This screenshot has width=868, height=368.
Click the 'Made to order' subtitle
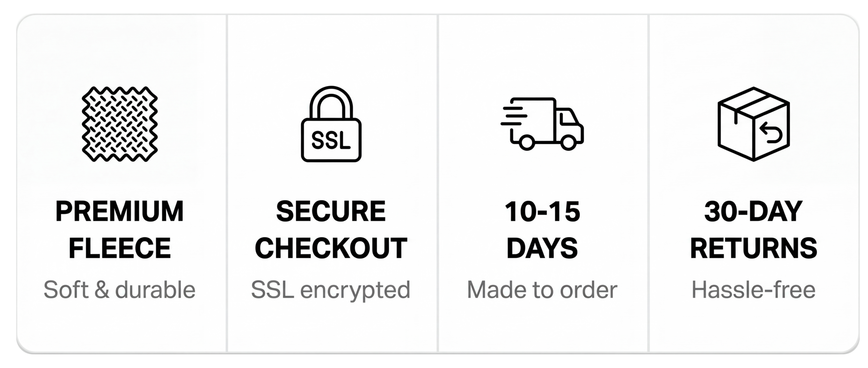point(542,290)
